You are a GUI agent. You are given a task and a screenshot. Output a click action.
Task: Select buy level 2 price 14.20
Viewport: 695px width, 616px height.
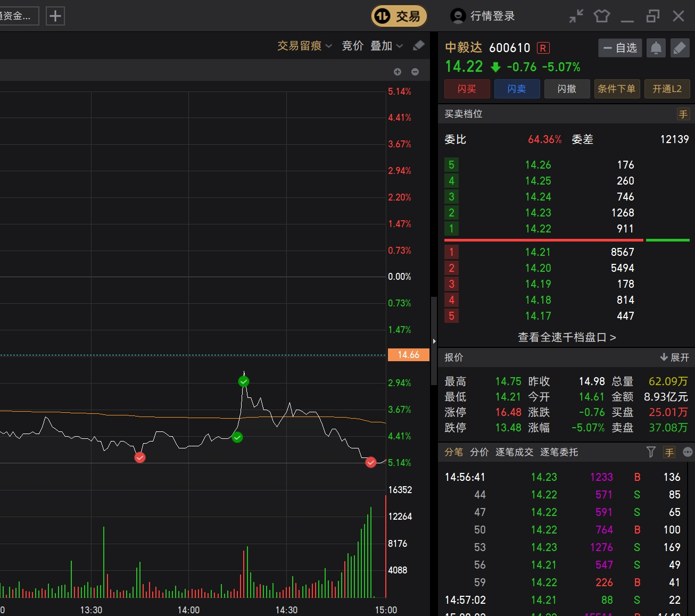[x=538, y=268]
